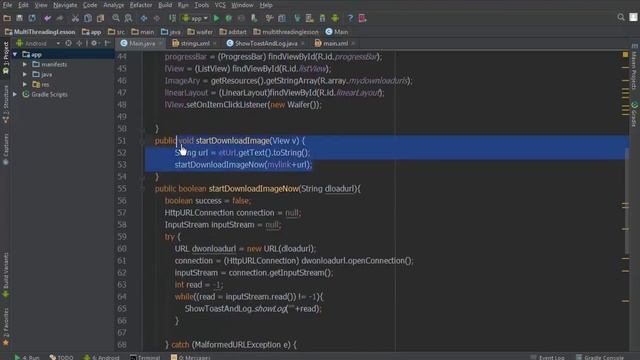Open the Build menu
Viewport: 640px width, 360px height.
(165, 5)
